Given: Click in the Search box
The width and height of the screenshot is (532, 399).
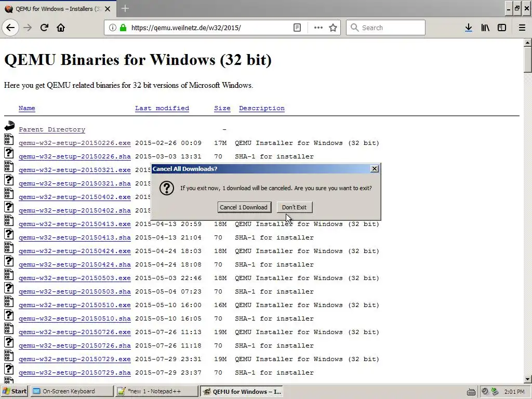Looking at the screenshot, I should (x=385, y=28).
